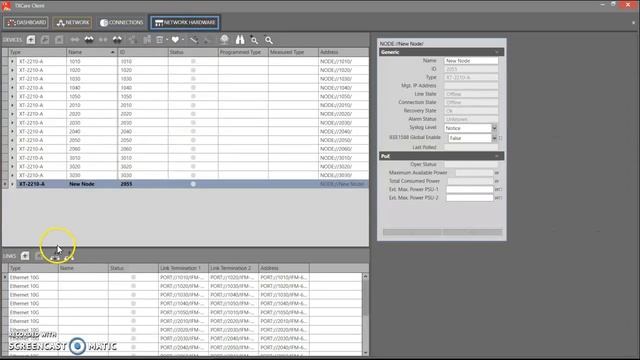Select the Network Hardware tab
Viewport: 640px width, 360px height.
[x=185, y=22]
